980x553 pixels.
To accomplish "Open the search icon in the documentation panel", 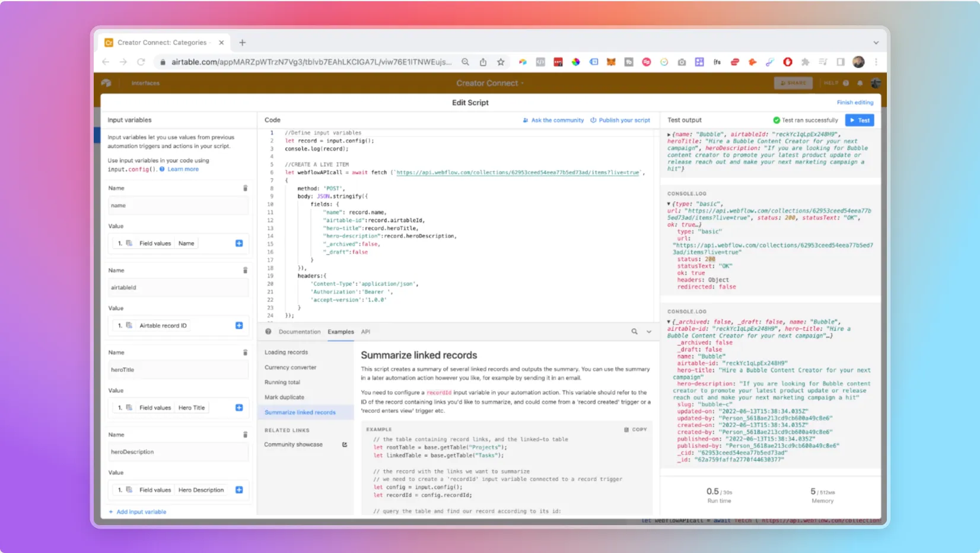I will pos(634,332).
